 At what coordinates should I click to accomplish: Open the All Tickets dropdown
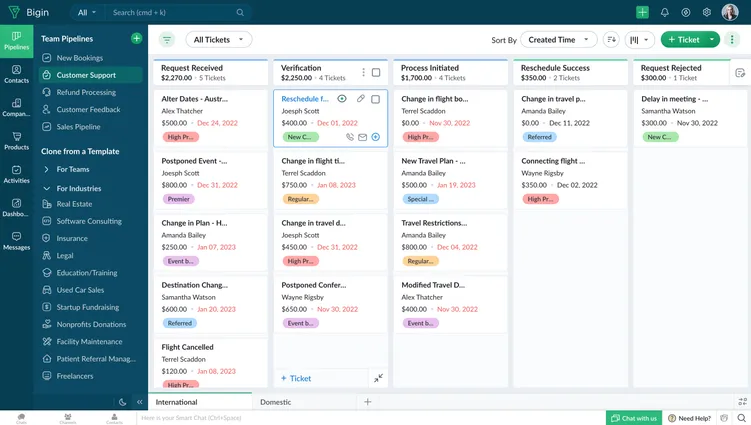pyautogui.click(x=218, y=40)
